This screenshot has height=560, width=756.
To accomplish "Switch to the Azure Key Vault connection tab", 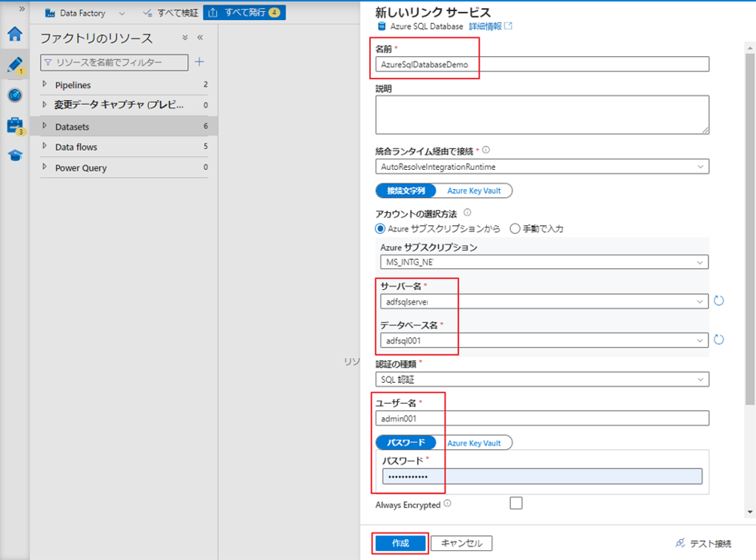I will (474, 191).
